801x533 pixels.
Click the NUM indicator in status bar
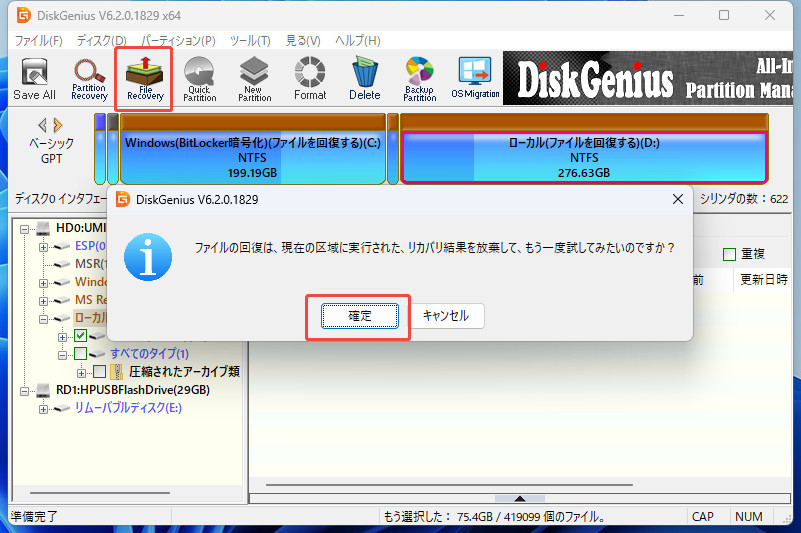[748, 517]
